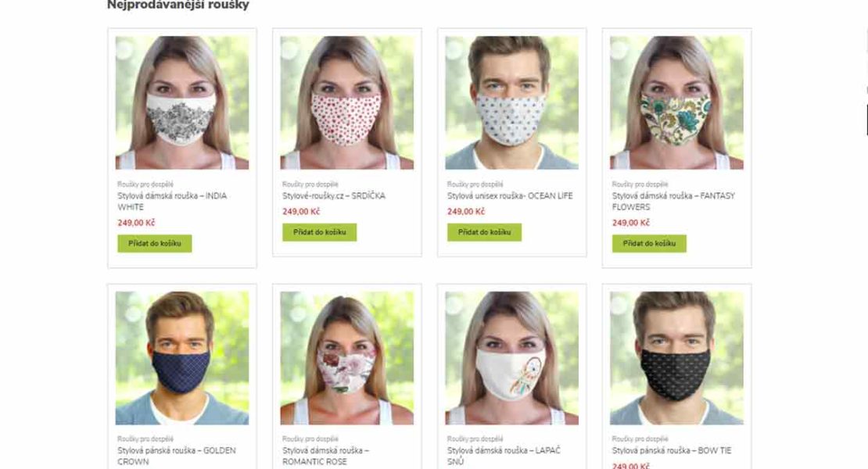Open FANTASY FLOWERS mask image
This screenshot has width=868, height=469.
click(x=677, y=103)
